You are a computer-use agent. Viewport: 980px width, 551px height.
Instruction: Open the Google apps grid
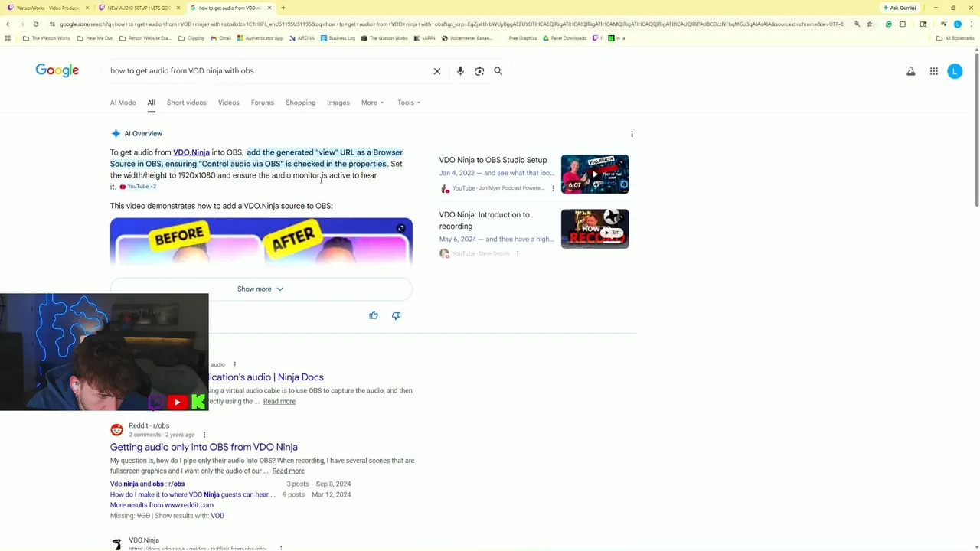point(934,71)
